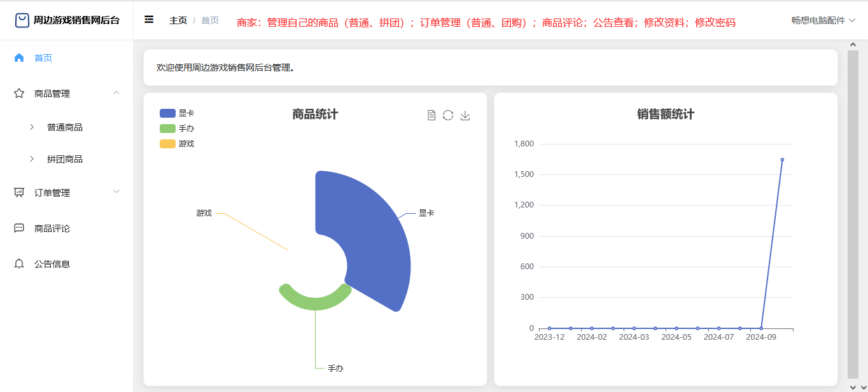868x392 pixels.
Task: Click the star icon for 商品管理
Action: point(19,94)
